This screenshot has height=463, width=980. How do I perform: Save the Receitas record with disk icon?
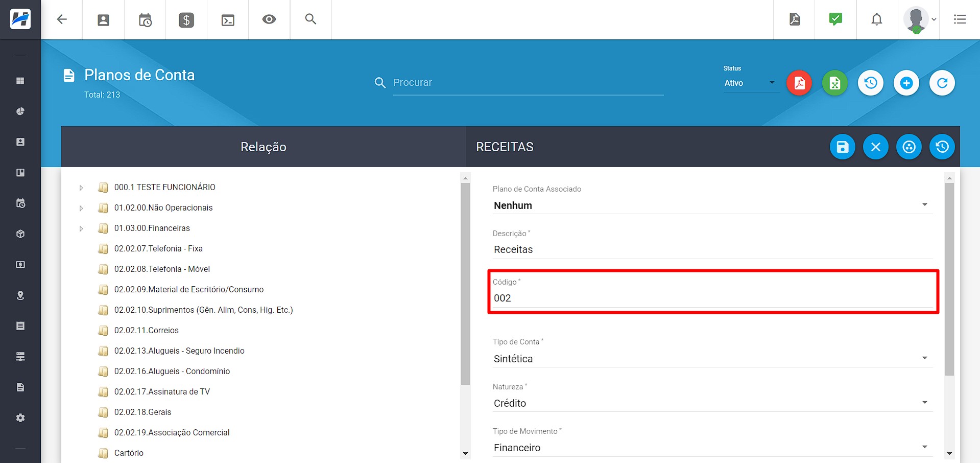(x=843, y=147)
